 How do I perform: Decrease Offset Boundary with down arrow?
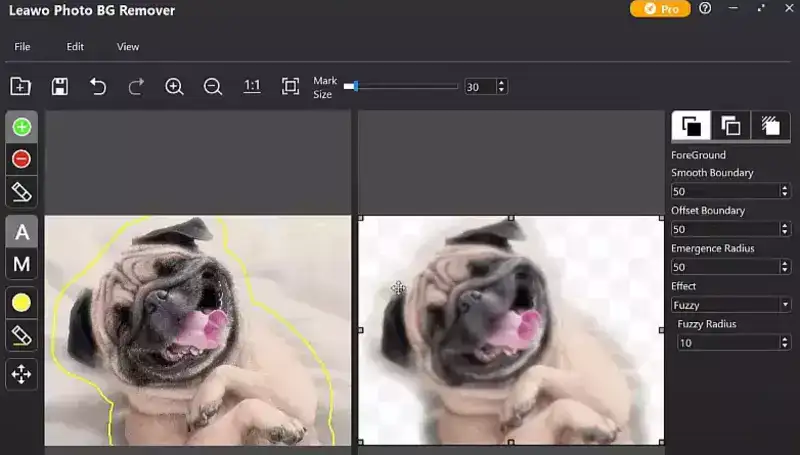pos(785,233)
